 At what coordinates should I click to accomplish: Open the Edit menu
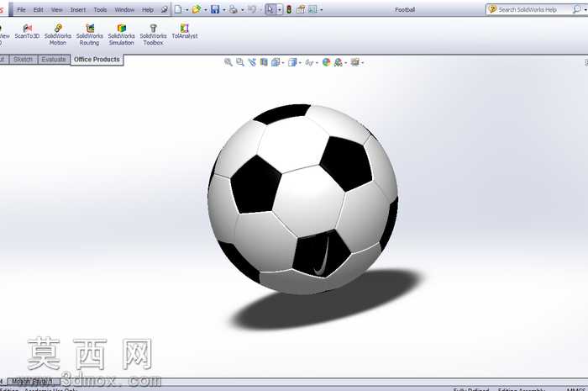coord(39,10)
